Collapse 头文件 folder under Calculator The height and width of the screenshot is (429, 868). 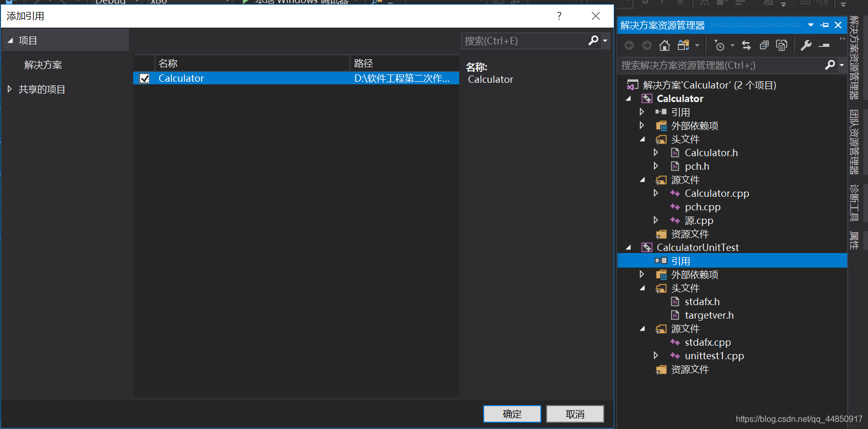(642, 139)
